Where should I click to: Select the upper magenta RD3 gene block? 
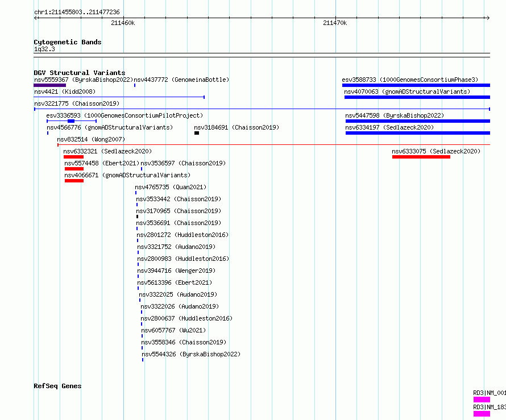(x=482, y=400)
